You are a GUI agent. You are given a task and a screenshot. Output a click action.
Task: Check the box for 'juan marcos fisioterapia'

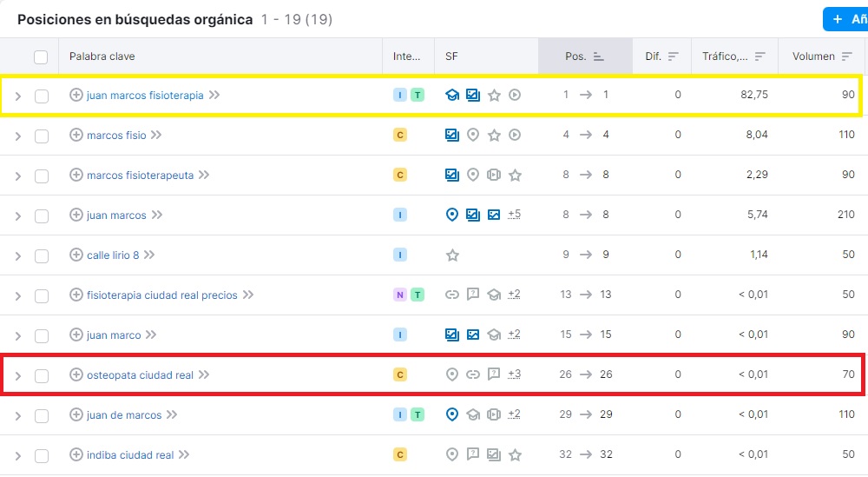point(42,96)
